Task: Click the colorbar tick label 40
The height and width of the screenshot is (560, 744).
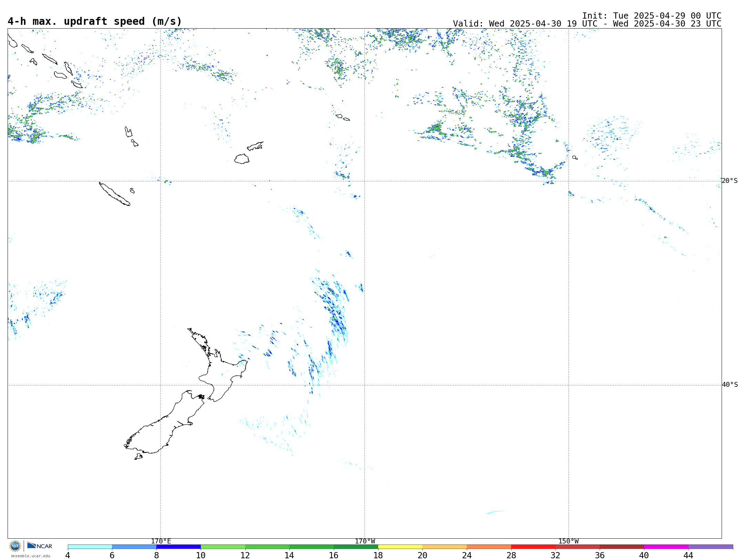Action: click(x=644, y=555)
